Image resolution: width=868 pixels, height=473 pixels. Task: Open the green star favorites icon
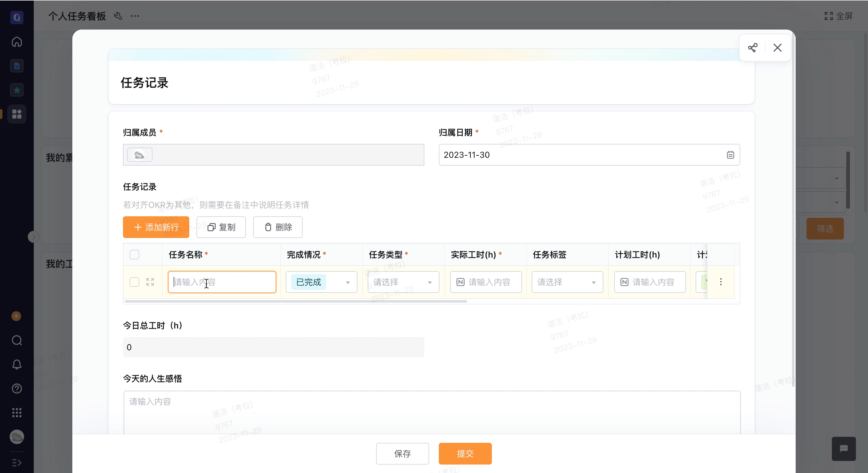point(17,90)
